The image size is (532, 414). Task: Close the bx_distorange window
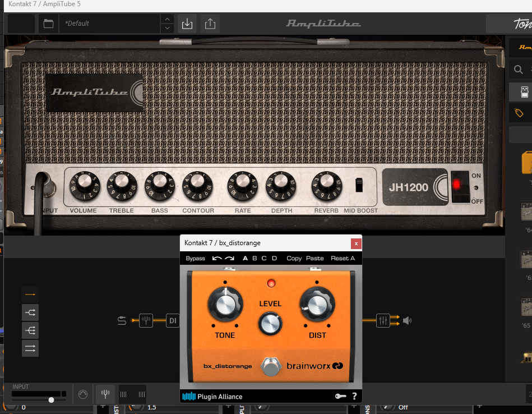click(356, 243)
